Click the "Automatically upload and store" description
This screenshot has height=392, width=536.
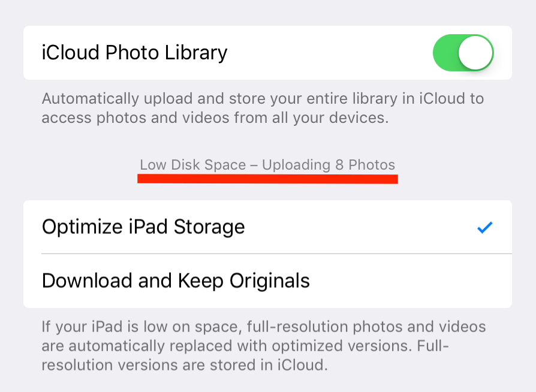tap(263, 98)
